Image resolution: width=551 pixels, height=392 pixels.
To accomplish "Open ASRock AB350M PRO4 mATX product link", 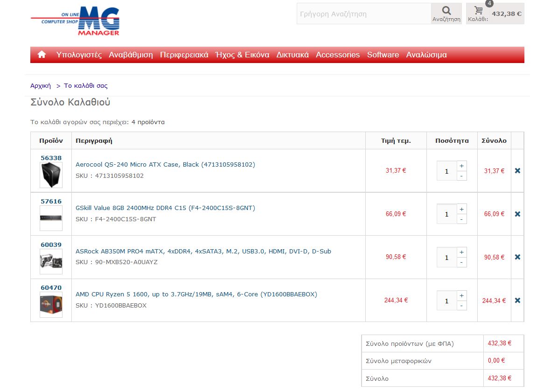I will click(203, 252).
